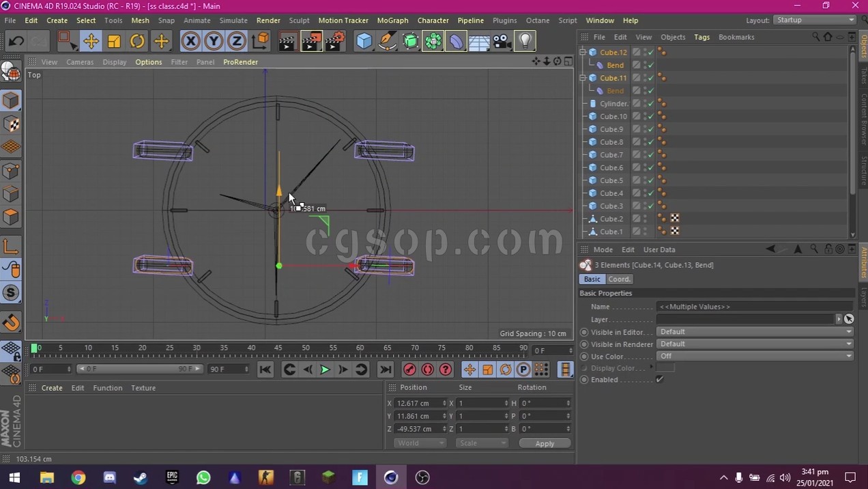The height and width of the screenshot is (489, 868).
Task: Open Google Chrome from the taskbar
Action: pyautogui.click(x=78, y=477)
